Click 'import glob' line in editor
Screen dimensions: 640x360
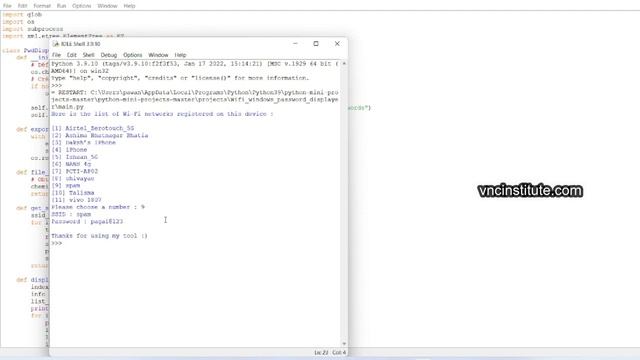point(22,15)
